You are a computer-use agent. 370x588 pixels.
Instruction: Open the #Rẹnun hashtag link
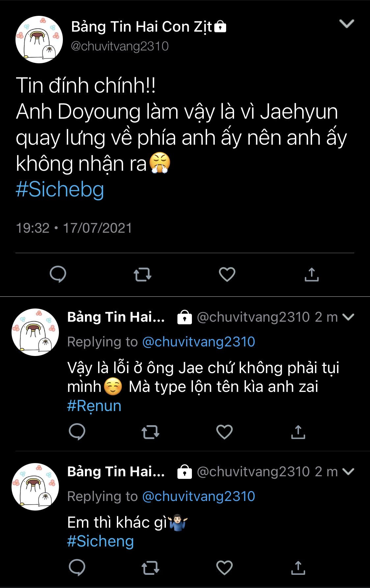pos(94,406)
